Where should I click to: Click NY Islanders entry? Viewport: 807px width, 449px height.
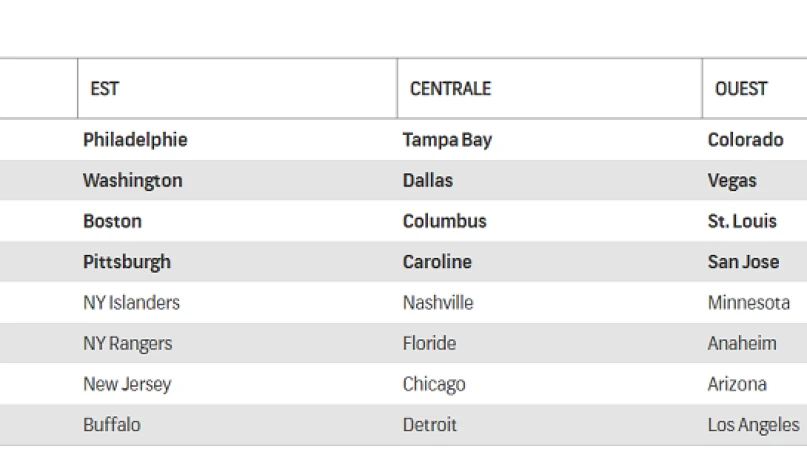click(x=131, y=302)
